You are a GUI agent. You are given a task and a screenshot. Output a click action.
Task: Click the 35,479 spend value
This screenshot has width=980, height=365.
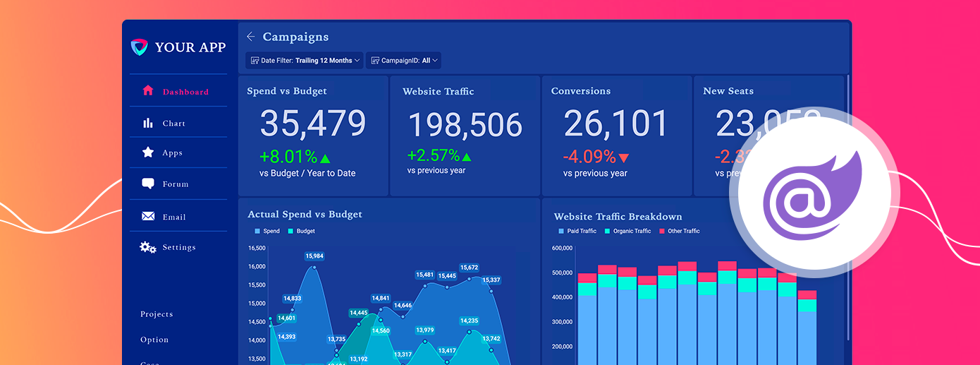pos(313,124)
